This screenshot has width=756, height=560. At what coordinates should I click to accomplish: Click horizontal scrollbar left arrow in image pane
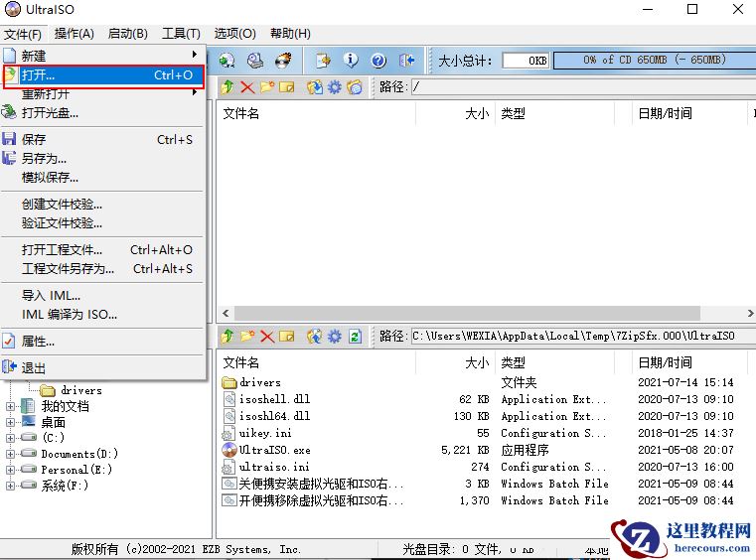[x=226, y=313]
